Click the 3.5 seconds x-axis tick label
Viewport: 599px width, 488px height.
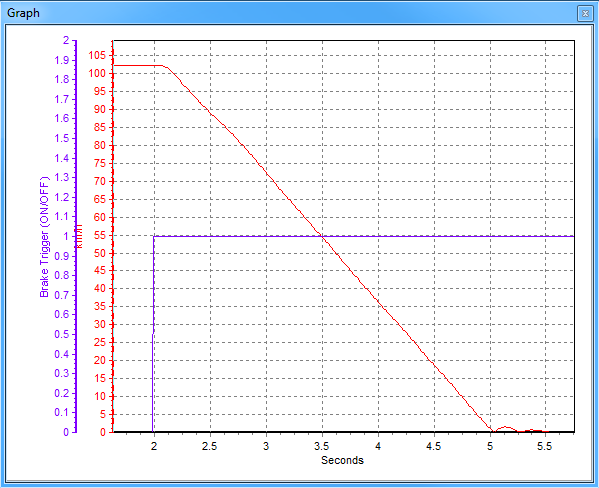[x=322, y=446]
